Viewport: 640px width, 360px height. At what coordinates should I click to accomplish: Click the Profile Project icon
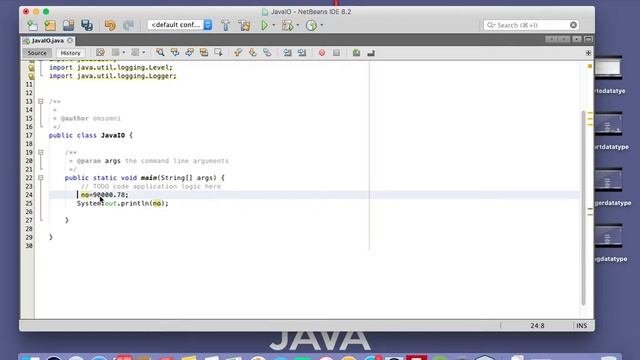[311, 25]
